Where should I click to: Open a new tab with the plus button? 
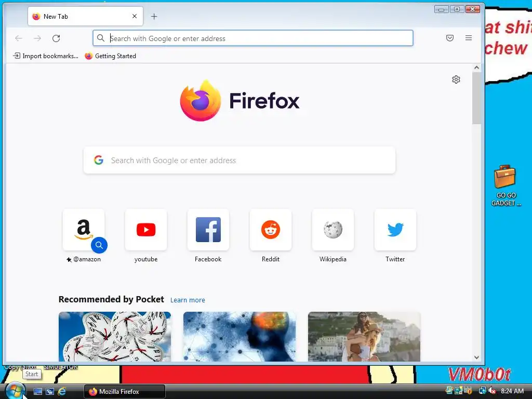click(x=154, y=16)
